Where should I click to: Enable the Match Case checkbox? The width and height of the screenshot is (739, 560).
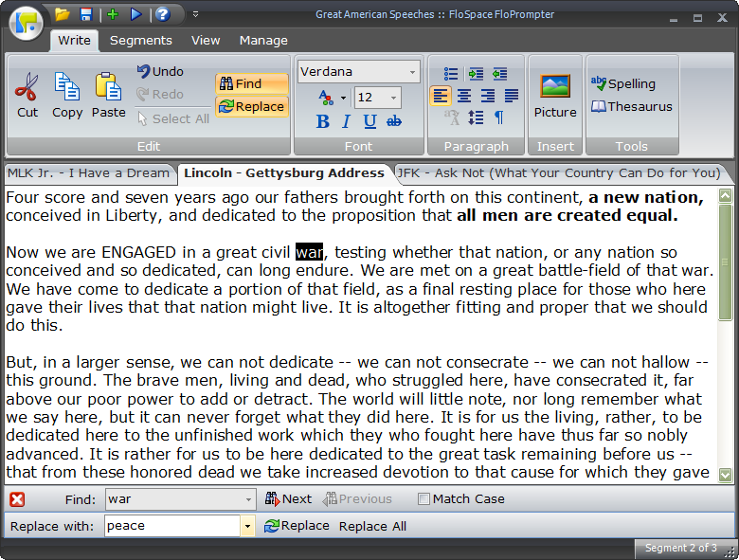424,498
